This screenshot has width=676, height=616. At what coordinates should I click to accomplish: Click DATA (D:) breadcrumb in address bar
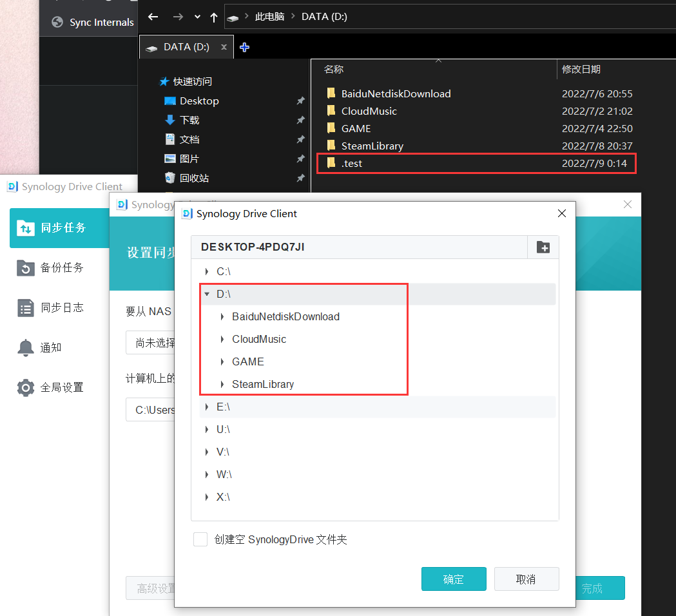click(324, 17)
